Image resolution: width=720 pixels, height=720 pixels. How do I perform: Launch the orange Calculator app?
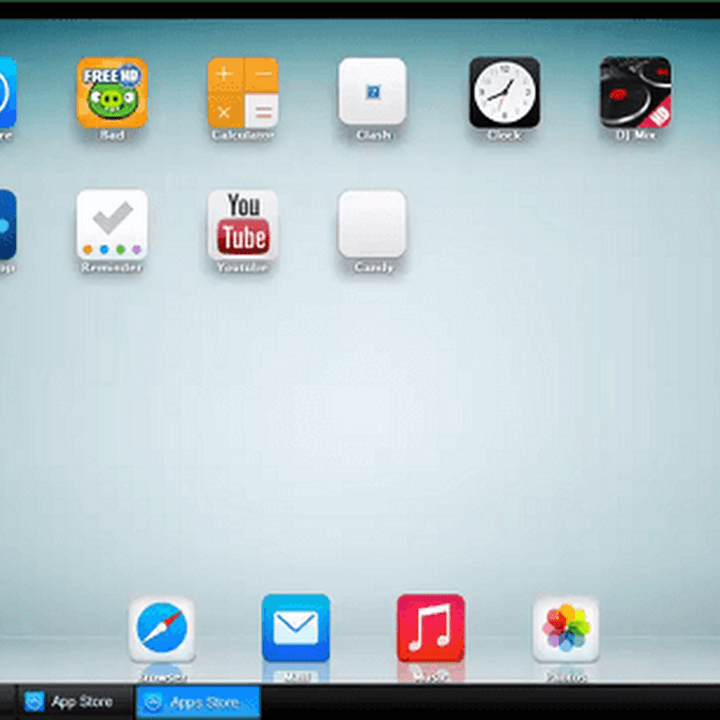pyautogui.click(x=243, y=93)
